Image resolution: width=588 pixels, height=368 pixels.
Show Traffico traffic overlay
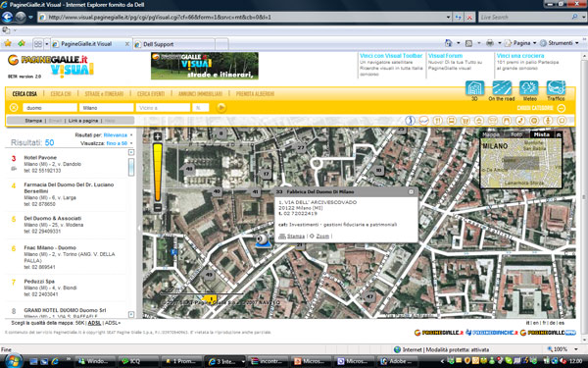[556, 88]
